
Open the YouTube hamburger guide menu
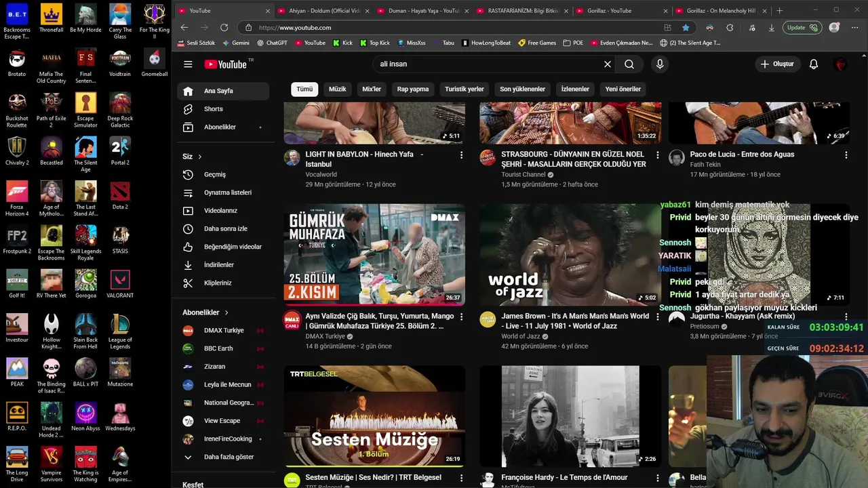click(x=188, y=64)
